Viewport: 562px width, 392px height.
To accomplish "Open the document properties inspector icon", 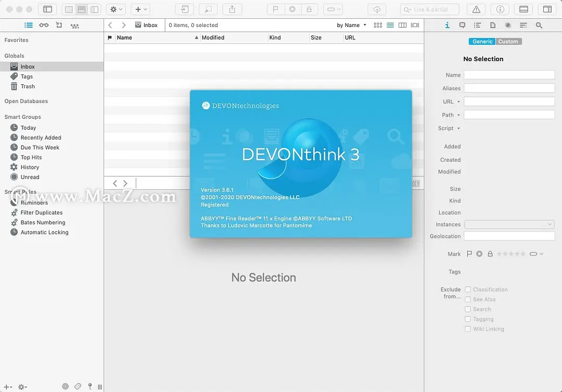I will click(493, 25).
